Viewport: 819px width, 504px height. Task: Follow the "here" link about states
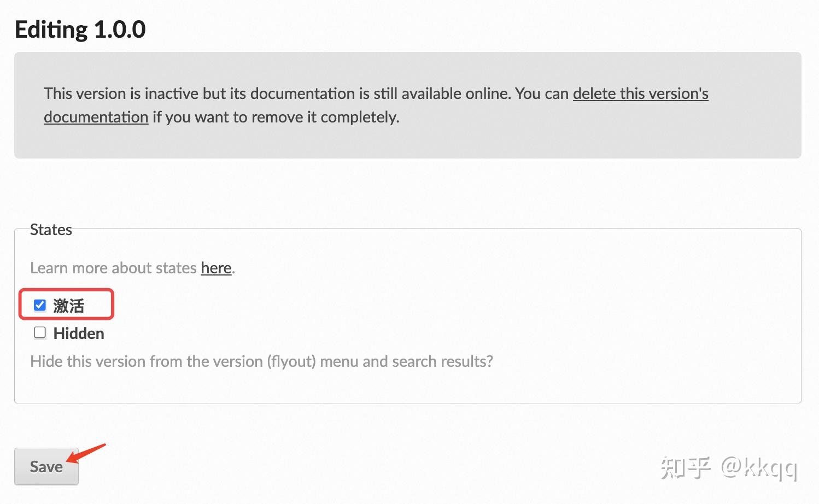point(216,268)
